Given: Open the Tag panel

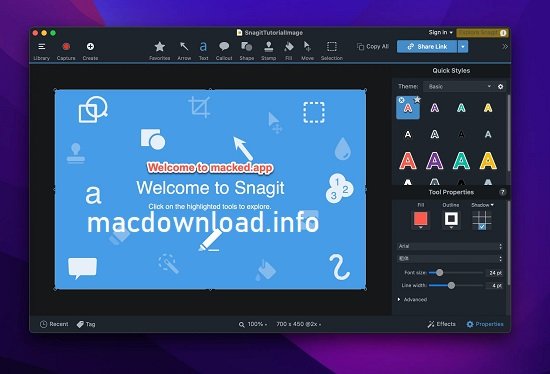Looking at the screenshot, I should tap(86, 324).
